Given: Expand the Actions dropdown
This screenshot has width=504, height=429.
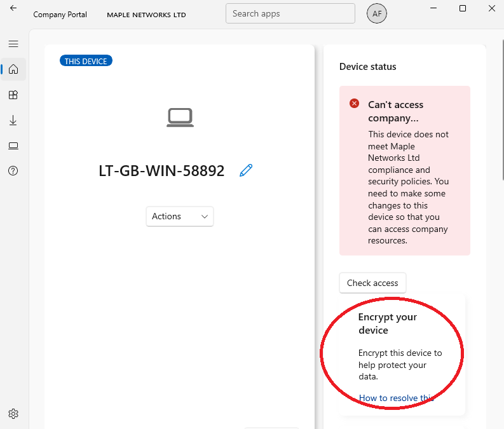Looking at the screenshot, I should pos(180,216).
